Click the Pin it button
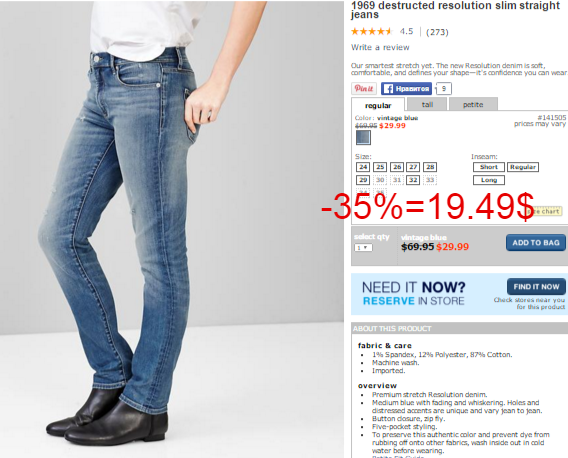 coord(364,88)
